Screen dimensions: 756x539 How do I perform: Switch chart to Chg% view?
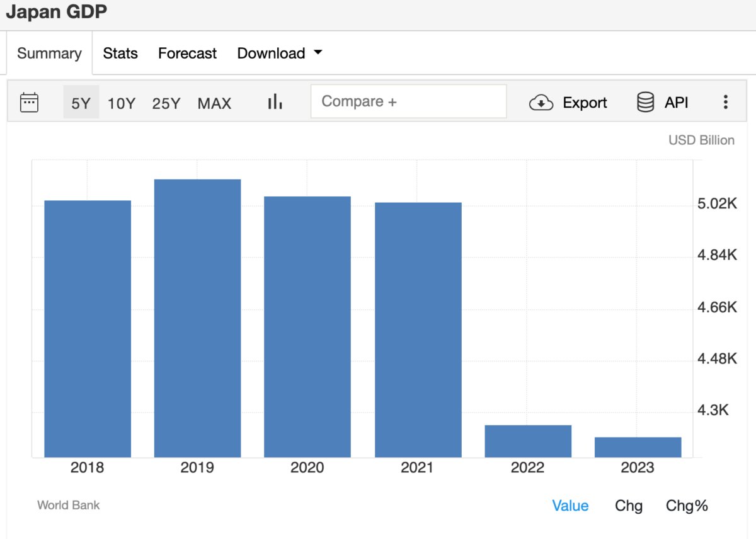pyautogui.click(x=687, y=506)
